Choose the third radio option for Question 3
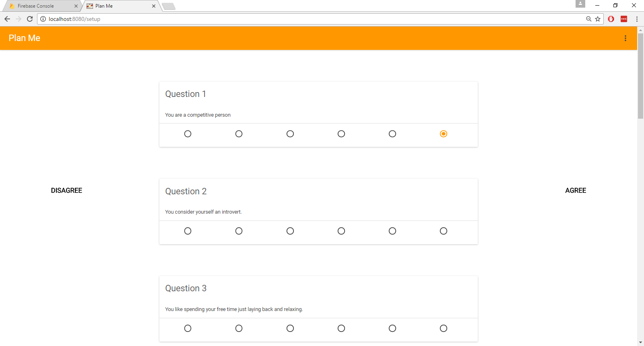Image resolution: width=644 pixels, height=346 pixels. click(290, 328)
